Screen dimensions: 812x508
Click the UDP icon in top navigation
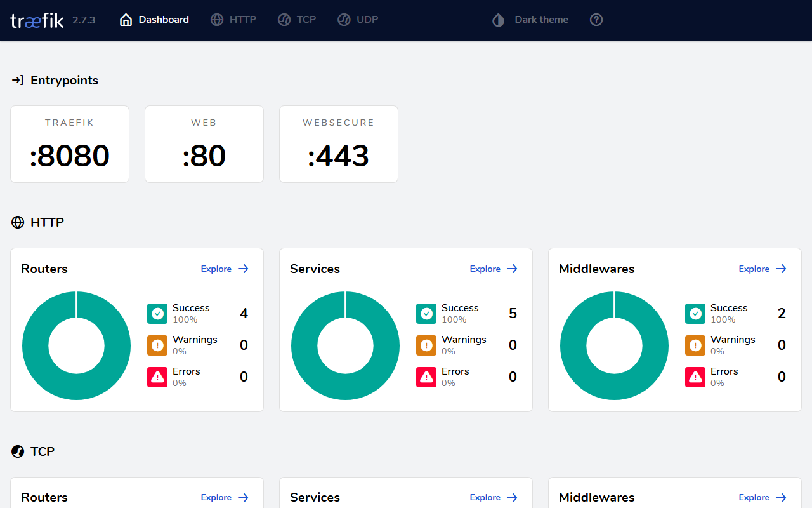coord(344,20)
